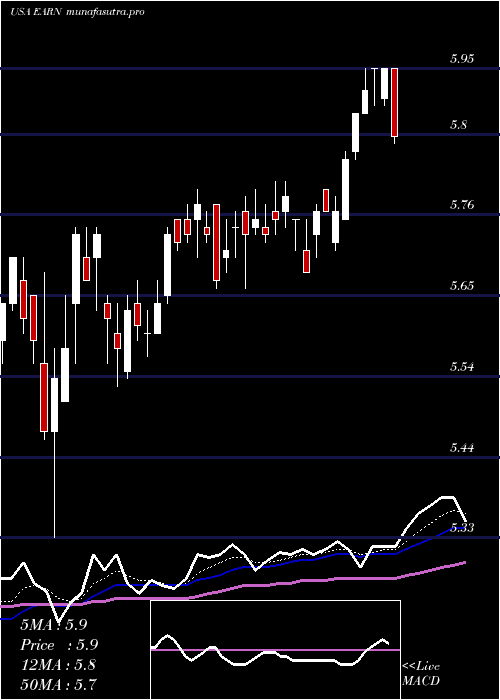Click the '5MA : 5.9' legend text
Image resolution: width=500 pixels, height=700 pixels.
(x=54, y=625)
